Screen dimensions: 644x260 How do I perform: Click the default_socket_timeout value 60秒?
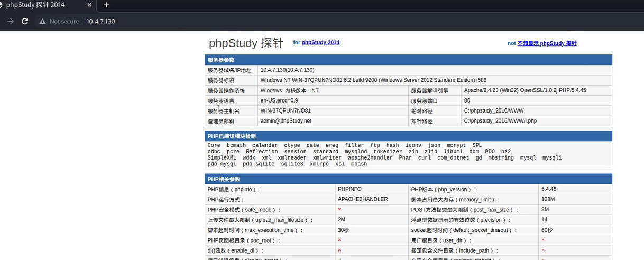[547, 230]
